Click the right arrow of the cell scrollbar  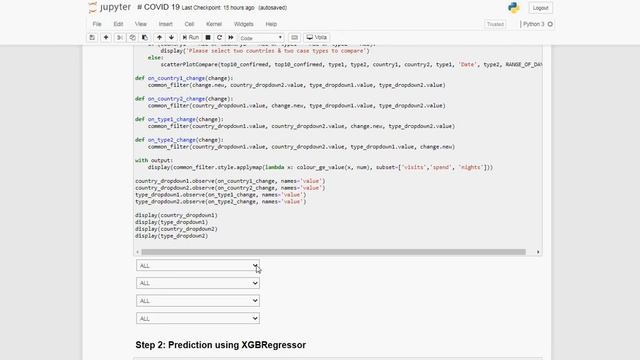point(538,252)
